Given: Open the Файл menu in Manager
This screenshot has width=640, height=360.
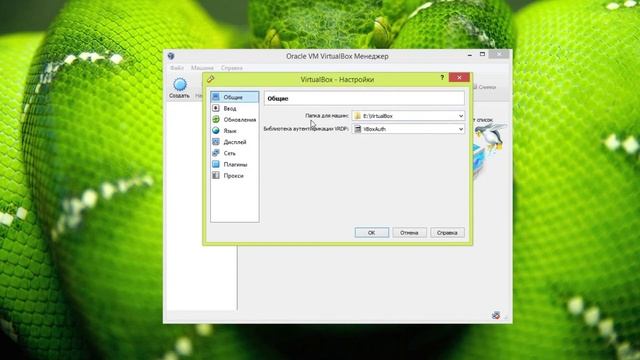Looking at the screenshot, I should pyautogui.click(x=177, y=68).
